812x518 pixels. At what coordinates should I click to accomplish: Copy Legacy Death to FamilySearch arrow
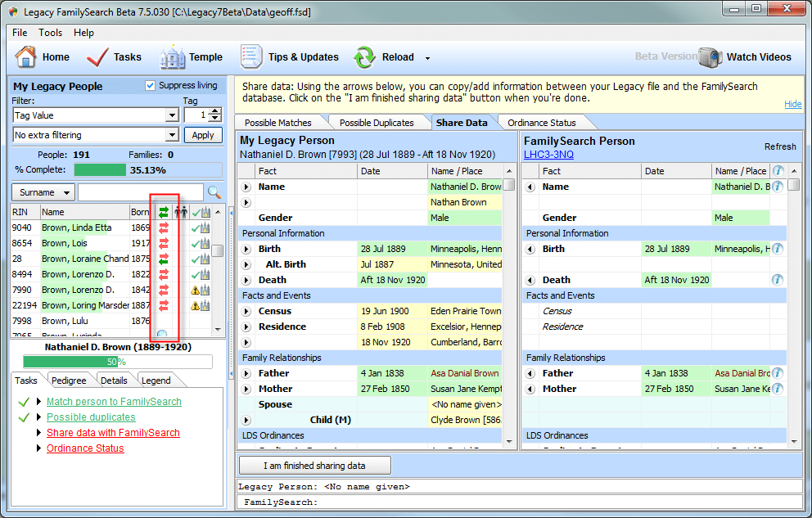(x=246, y=280)
